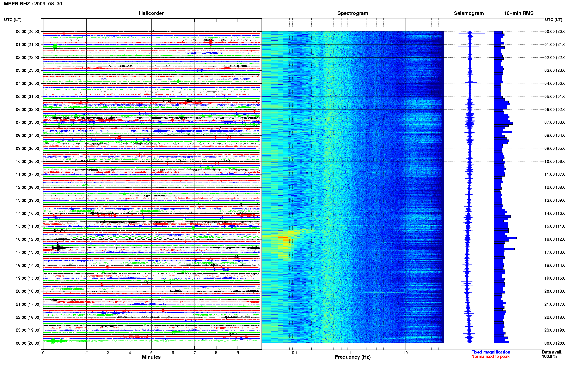Click the yellow low-frequency patch in spectrogram
This screenshot has height=368, width=588.
[285, 241]
